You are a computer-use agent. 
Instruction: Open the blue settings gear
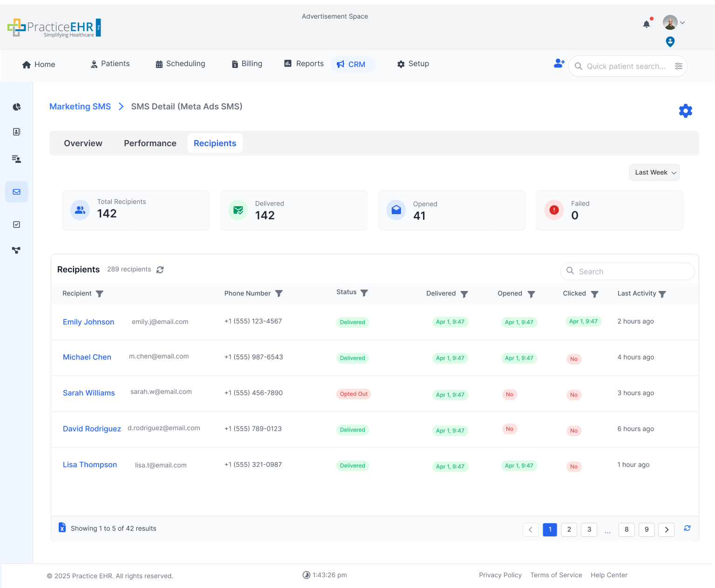[x=685, y=111]
